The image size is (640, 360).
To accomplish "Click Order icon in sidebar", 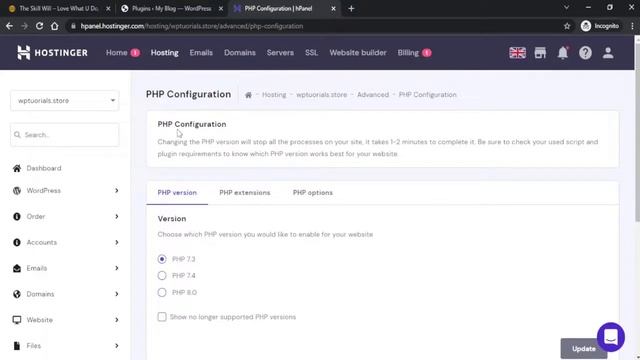I will (17, 216).
